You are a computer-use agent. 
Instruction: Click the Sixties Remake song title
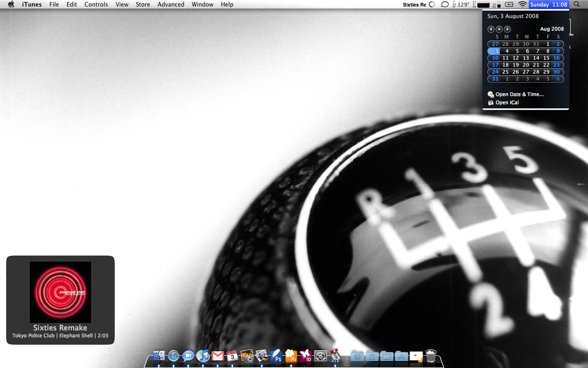coord(60,328)
